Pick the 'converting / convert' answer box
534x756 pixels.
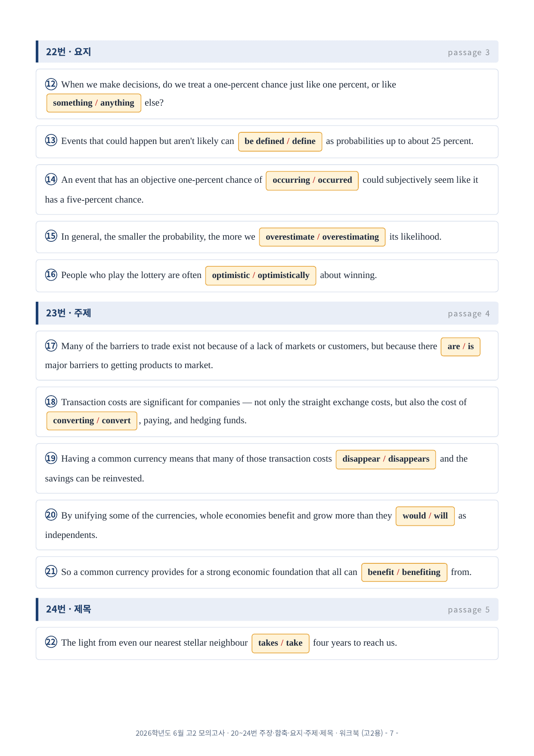(x=92, y=421)
